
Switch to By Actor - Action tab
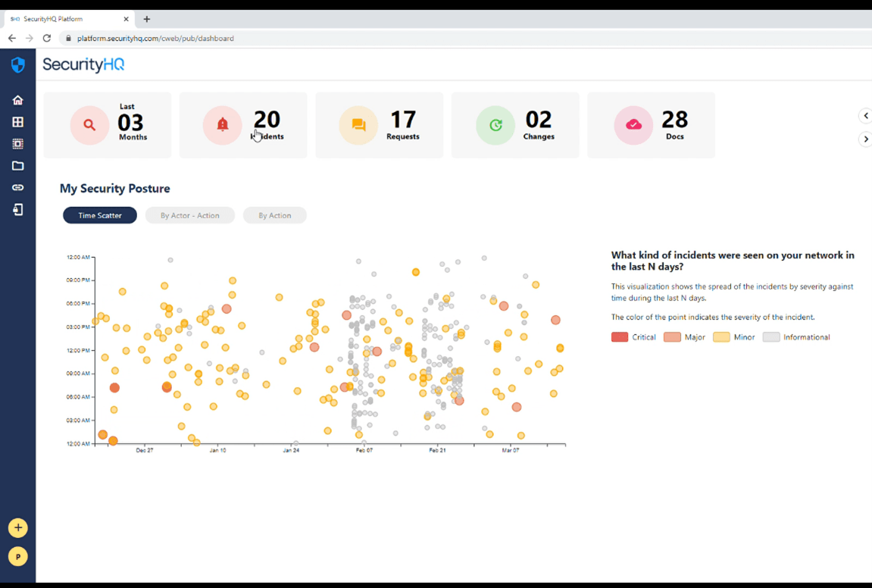click(x=189, y=216)
